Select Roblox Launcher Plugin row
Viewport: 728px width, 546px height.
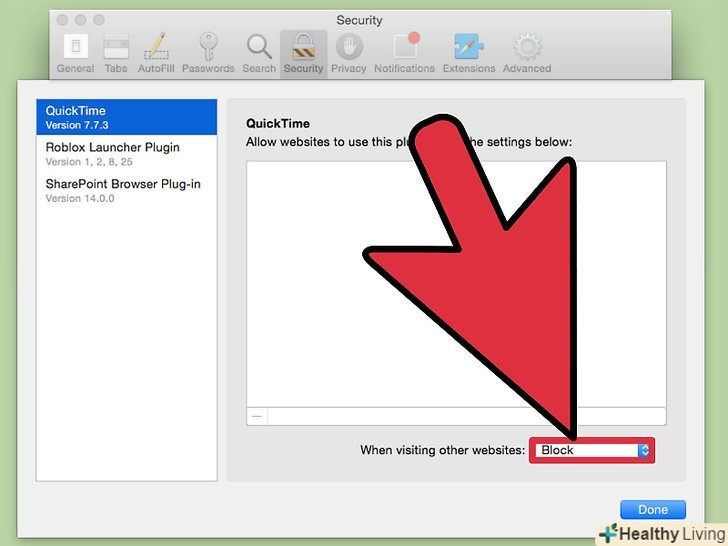point(127,154)
